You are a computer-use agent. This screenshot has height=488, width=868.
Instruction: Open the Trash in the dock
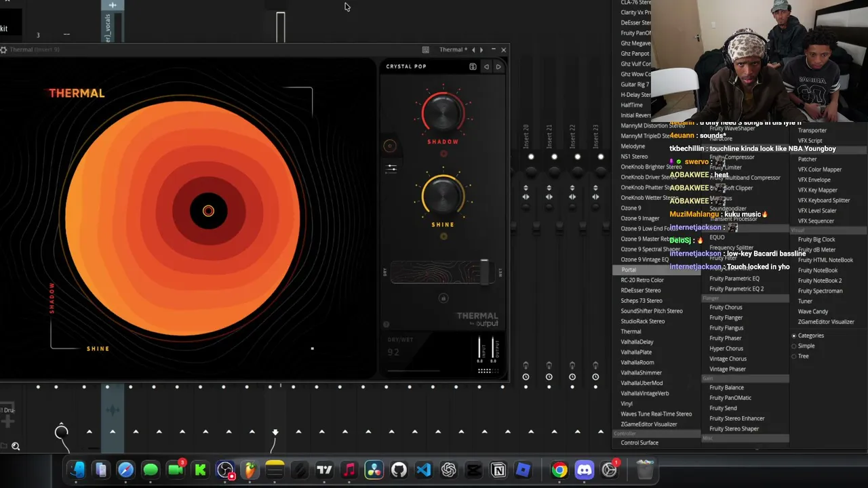click(x=645, y=470)
